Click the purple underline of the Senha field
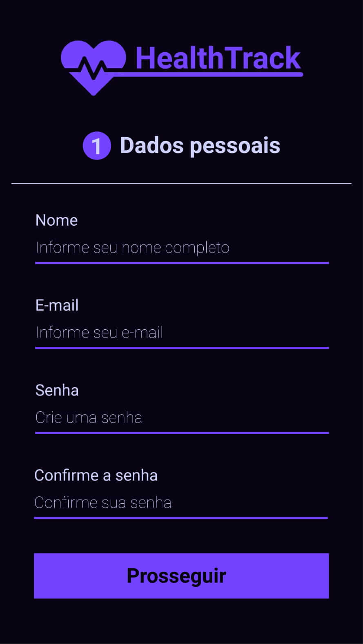This screenshot has width=363, height=644. point(181,433)
